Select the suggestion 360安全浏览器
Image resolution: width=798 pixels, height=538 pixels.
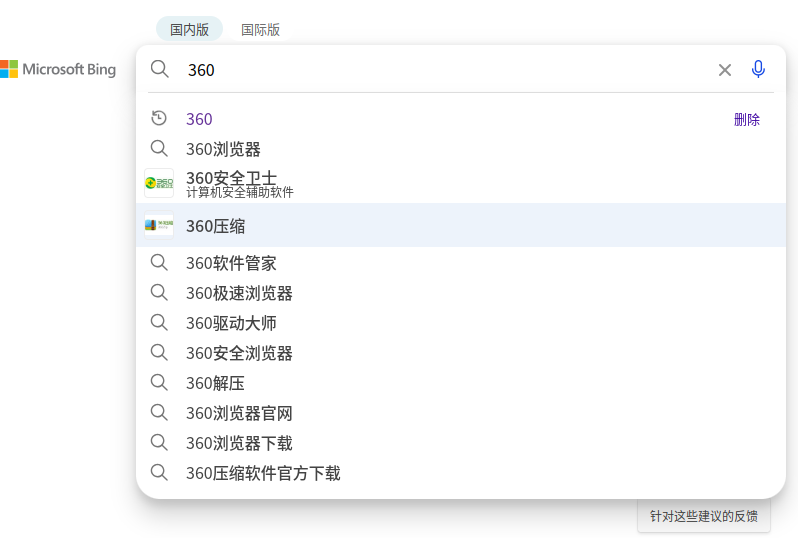(x=461, y=353)
